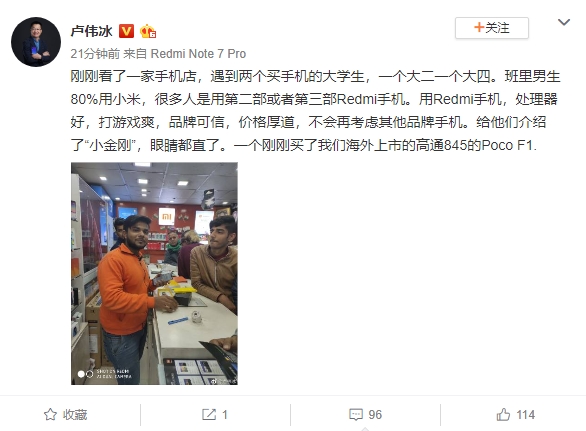The height and width of the screenshot is (431, 586).
Task: Follow the user with +关注 button
Action: point(491,28)
